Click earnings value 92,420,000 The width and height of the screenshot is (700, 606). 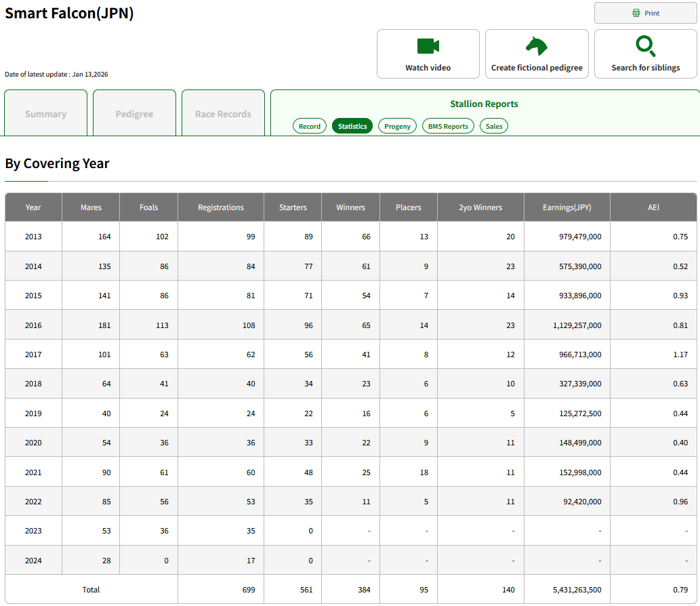tap(582, 502)
